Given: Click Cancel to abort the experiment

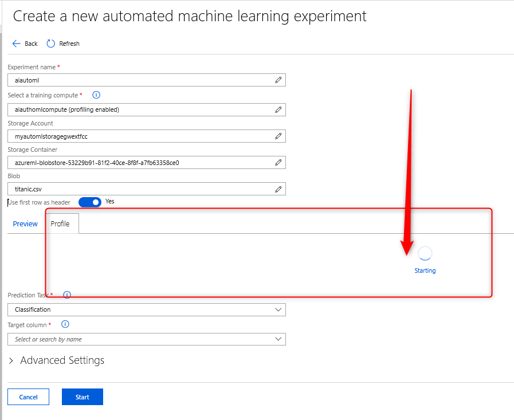Looking at the screenshot, I should (x=28, y=397).
